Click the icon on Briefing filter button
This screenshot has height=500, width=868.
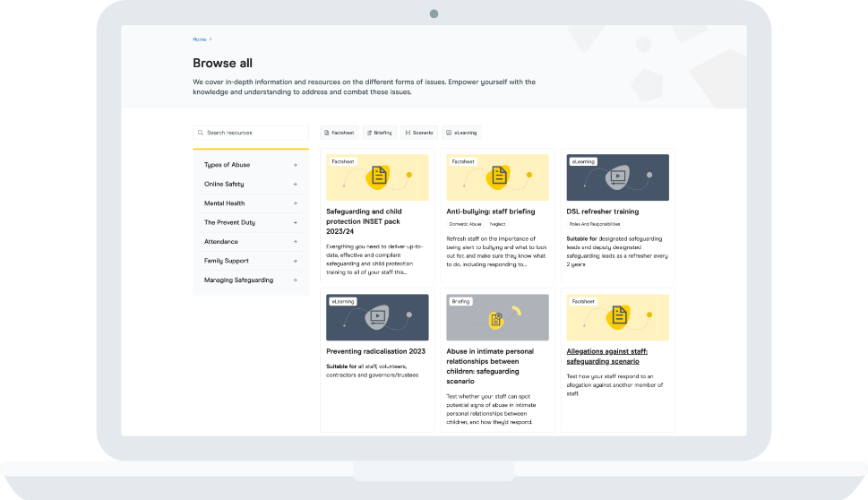(369, 133)
